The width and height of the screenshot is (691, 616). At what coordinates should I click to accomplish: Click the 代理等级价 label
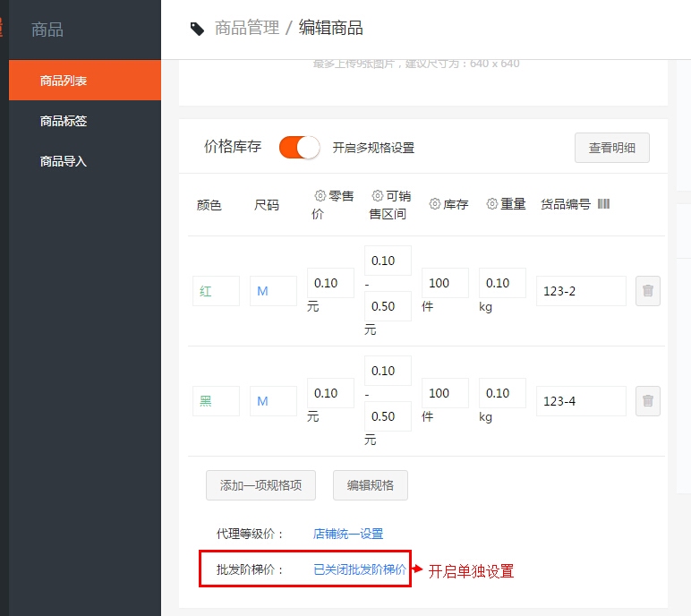[249, 534]
